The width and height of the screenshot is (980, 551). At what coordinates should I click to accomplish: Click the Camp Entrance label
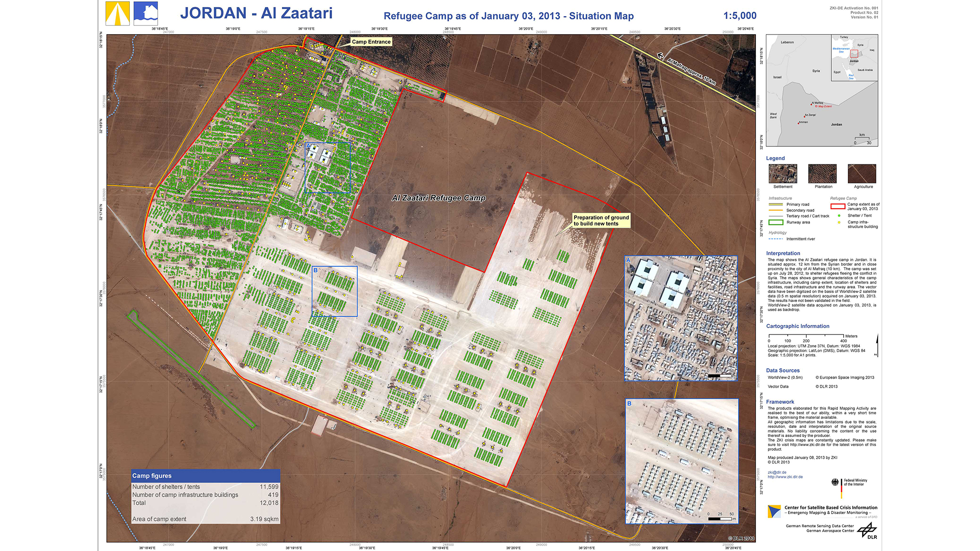click(371, 42)
